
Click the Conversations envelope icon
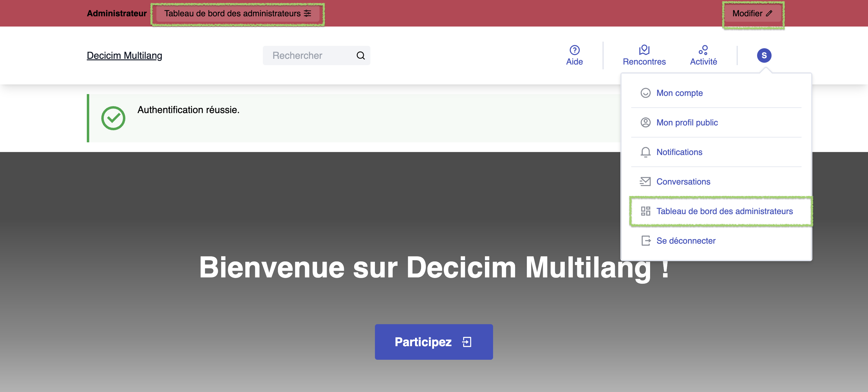click(645, 182)
